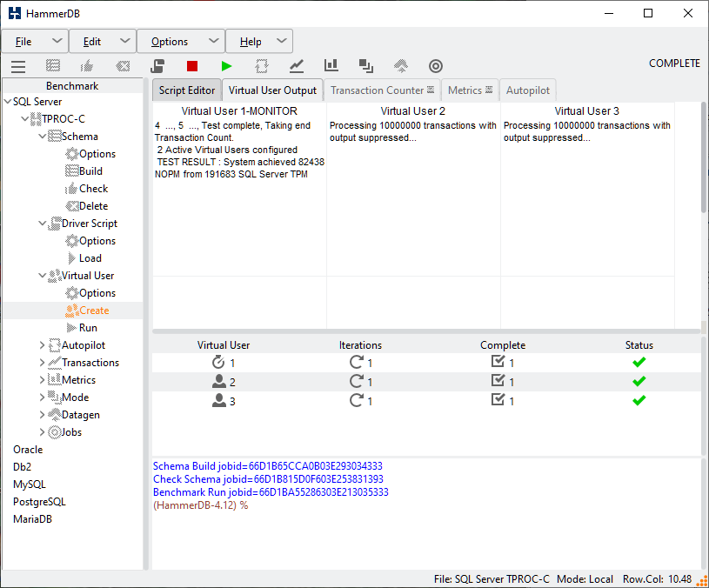The height and width of the screenshot is (588, 709).
Task: Click the Complete checkbox icon for user 2
Action: [x=498, y=381]
